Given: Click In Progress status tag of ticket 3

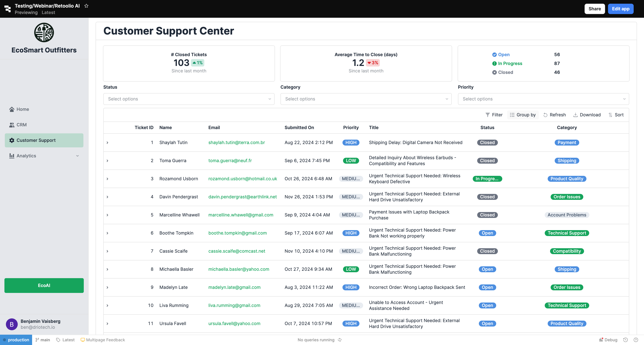Looking at the screenshot, I should tap(487, 179).
